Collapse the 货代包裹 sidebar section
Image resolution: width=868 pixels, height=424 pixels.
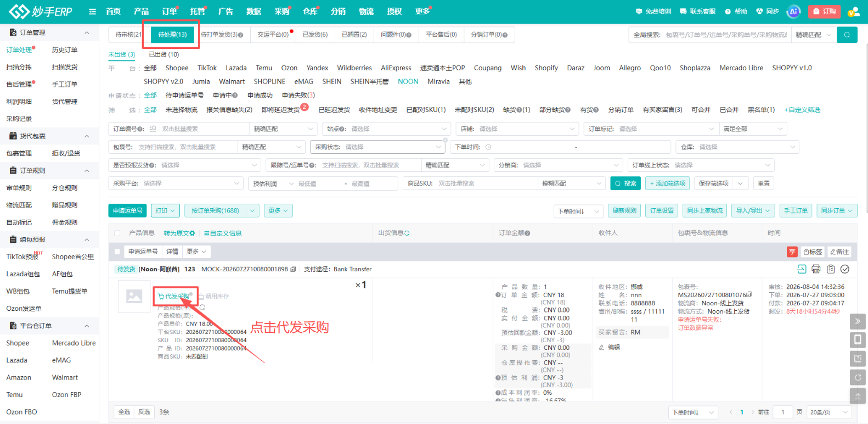(x=87, y=136)
